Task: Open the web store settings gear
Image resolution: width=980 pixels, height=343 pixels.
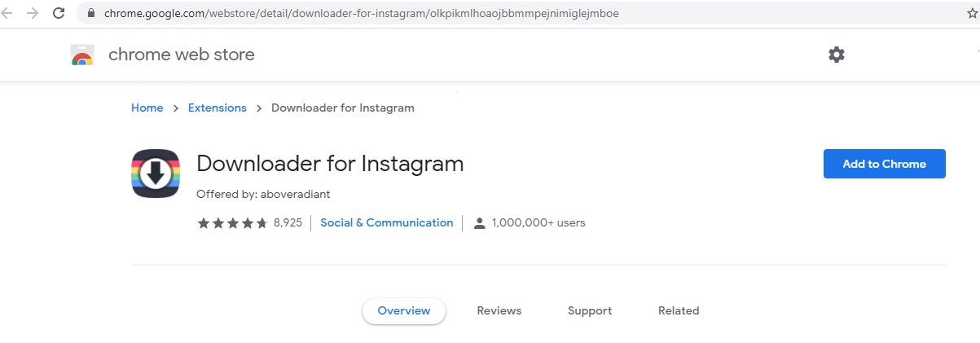Action: point(837,55)
